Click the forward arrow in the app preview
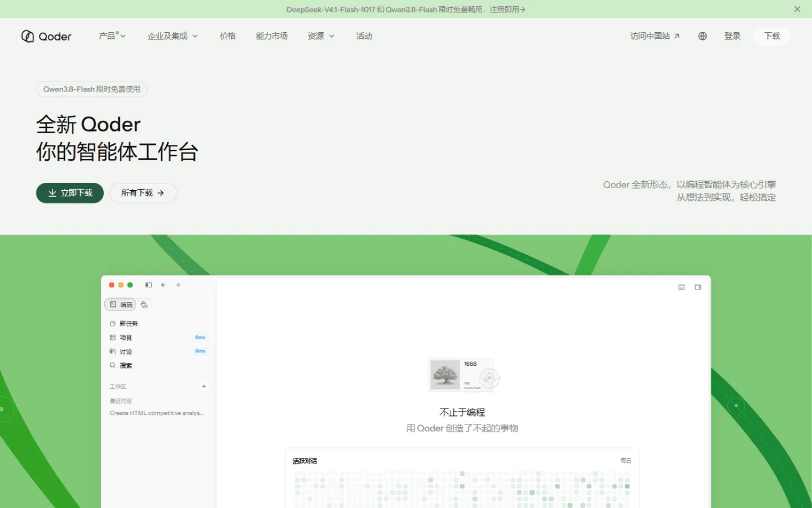The height and width of the screenshot is (508, 812). click(178, 285)
